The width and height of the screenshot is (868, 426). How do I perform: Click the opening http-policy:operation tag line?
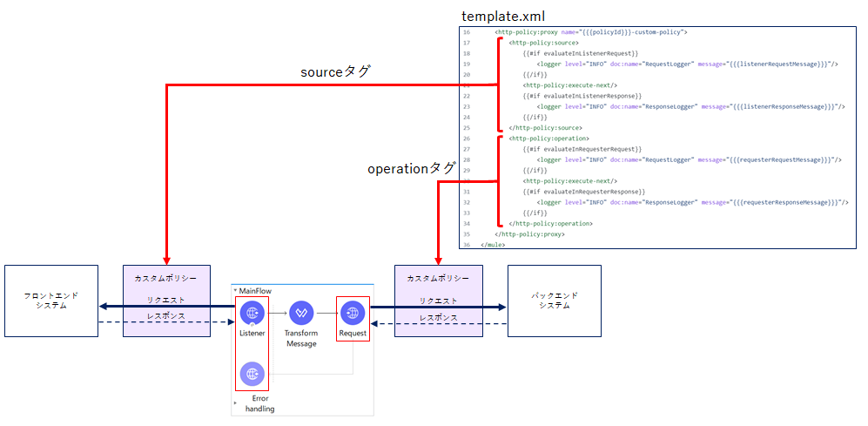click(x=548, y=139)
